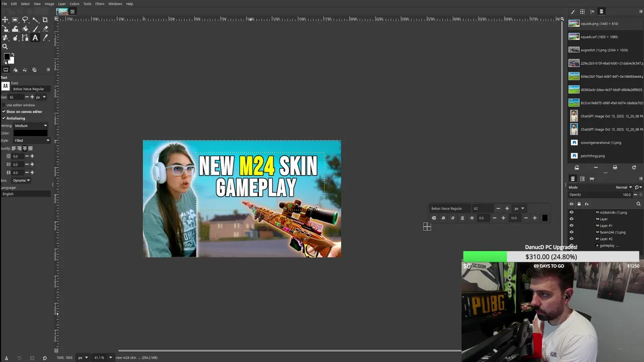The image size is (644, 362).
Task: Configure the tool options tab menu
Action: click(x=48, y=69)
